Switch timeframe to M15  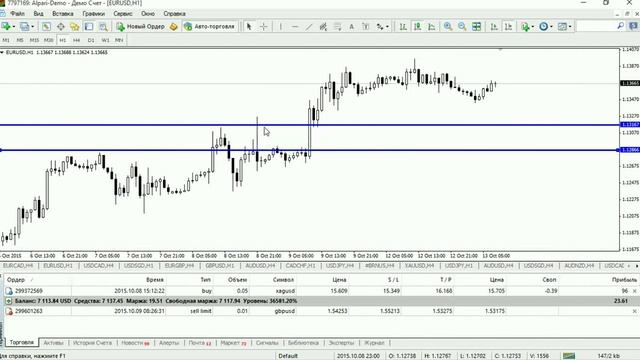(34, 40)
